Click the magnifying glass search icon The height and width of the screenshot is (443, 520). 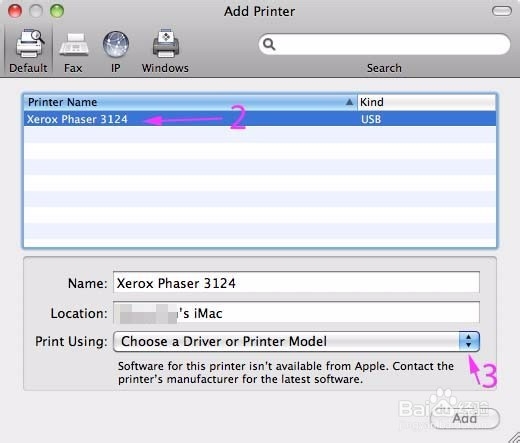tap(269, 44)
